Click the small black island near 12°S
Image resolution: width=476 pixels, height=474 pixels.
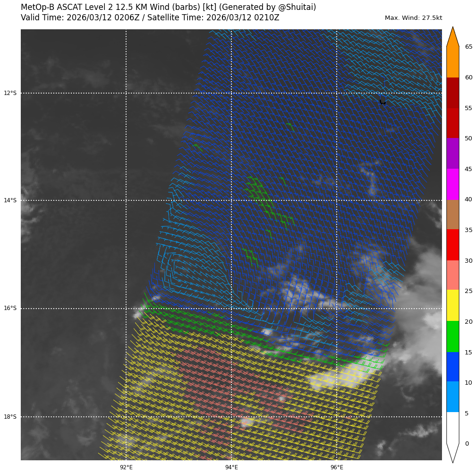[x=382, y=102]
